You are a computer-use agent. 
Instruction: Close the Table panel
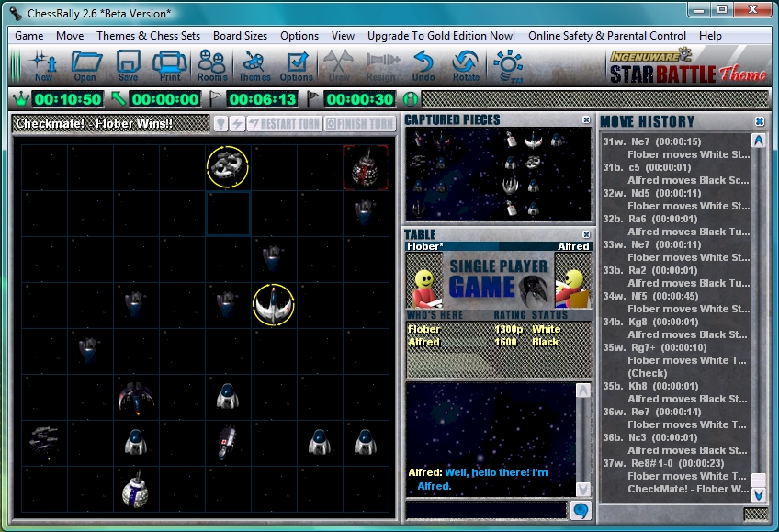[x=586, y=234]
